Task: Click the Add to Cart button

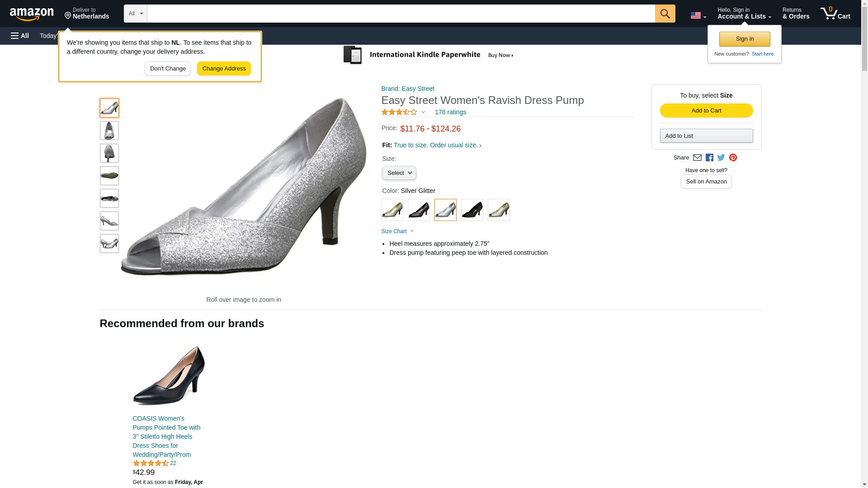Action: point(706,111)
